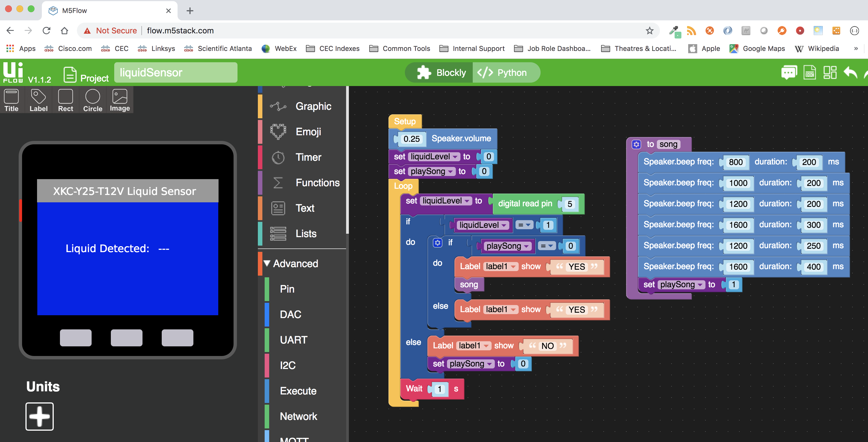Viewport: 868px width, 442px height.
Task: Open the RSS feed extension icon
Action: [x=692, y=31]
